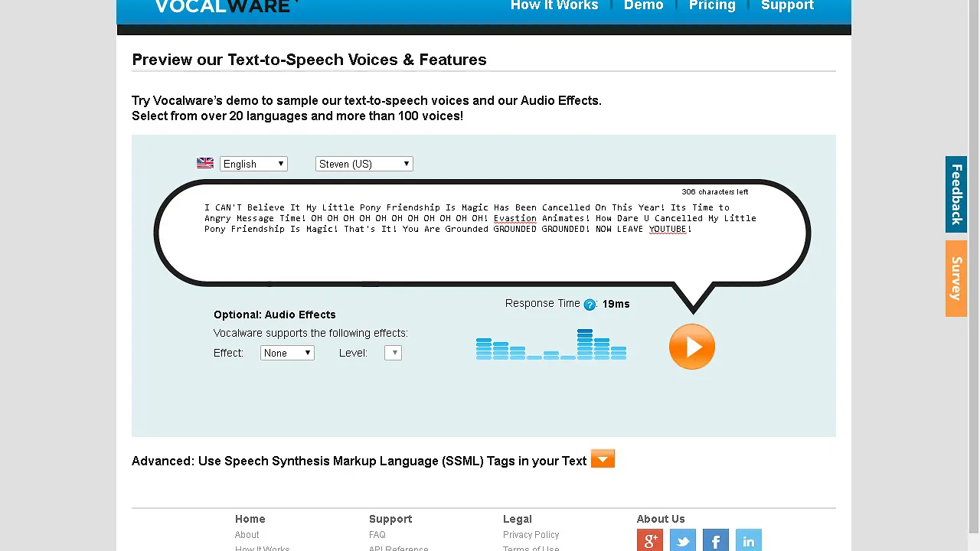Click the About footer link
This screenshot has width=980, height=551.
[x=247, y=535]
